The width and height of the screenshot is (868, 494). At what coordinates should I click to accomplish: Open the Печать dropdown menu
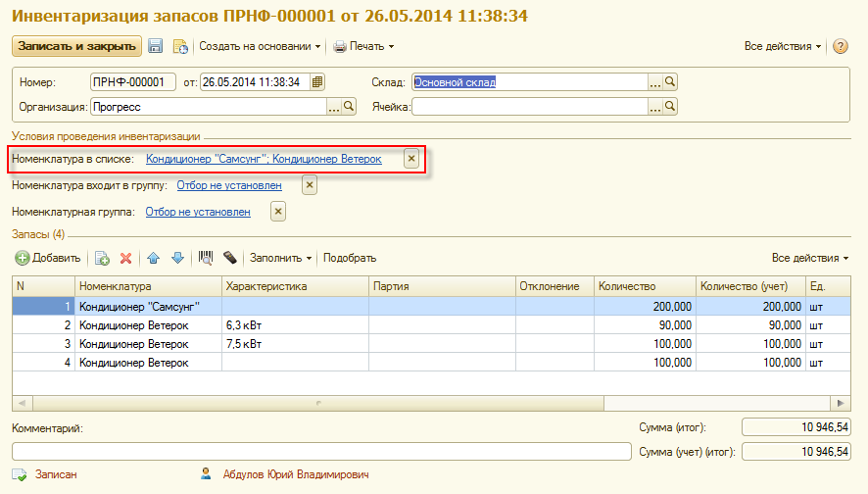[x=363, y=46]
